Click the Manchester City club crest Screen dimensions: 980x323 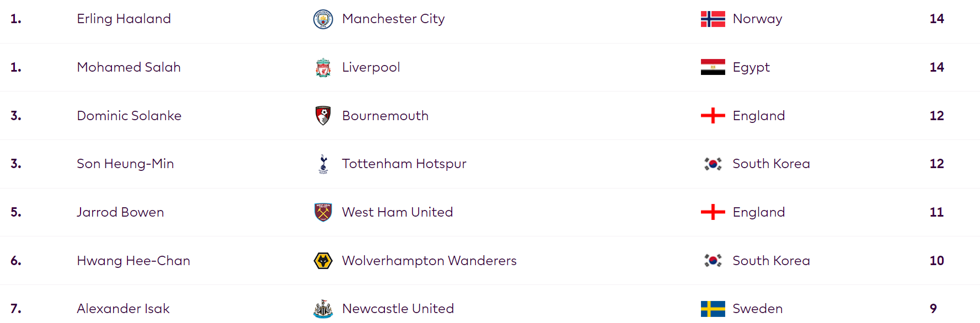pos(323,19)
